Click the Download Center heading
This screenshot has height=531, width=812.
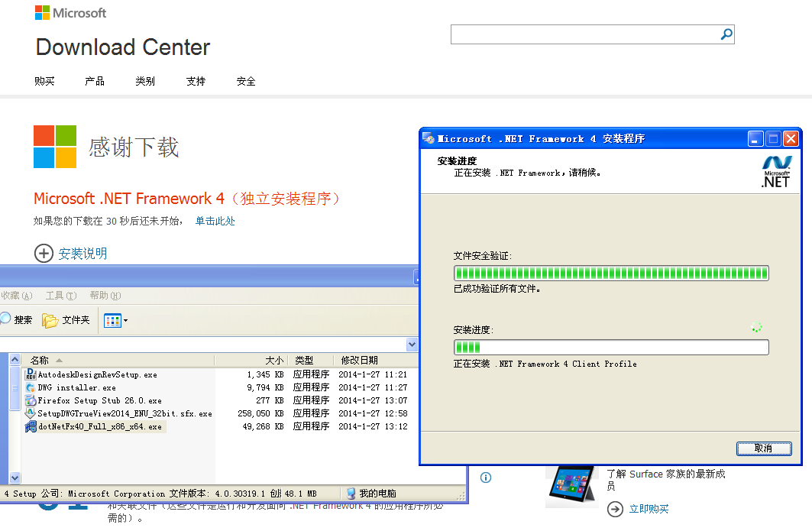pyautogui.click(x=123, y=47)
